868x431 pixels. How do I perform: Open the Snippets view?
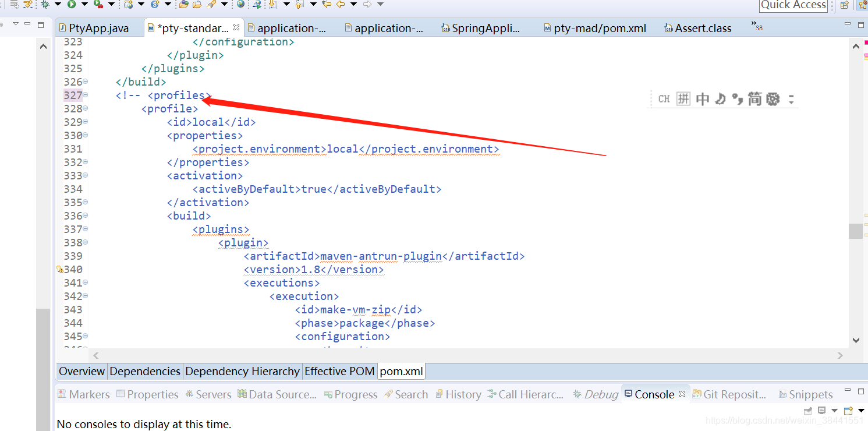pyautogui.click(x=806, y=394)
